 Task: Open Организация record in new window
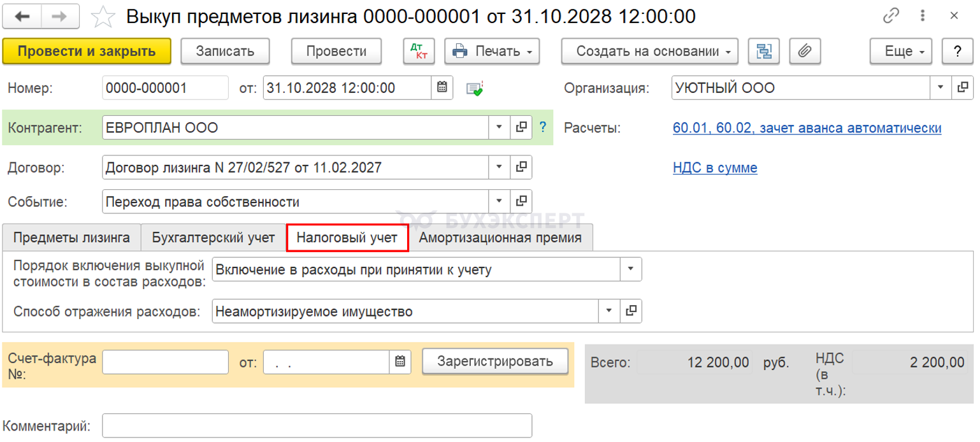[x=963, y=88]
